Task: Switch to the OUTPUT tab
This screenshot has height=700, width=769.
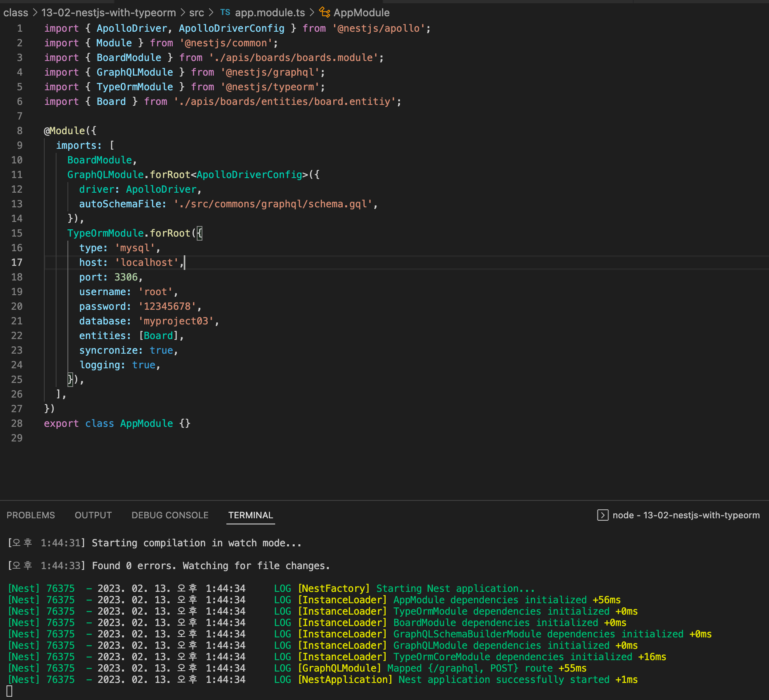Action: (93, 515)
